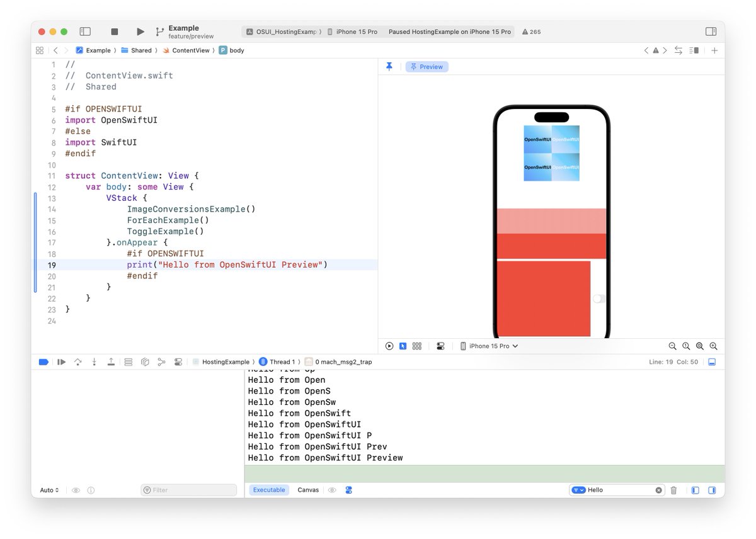This screenshot has width=756, height=539.
Task: Open the Auto variables scope selector
Action: (x=49, y=490)
